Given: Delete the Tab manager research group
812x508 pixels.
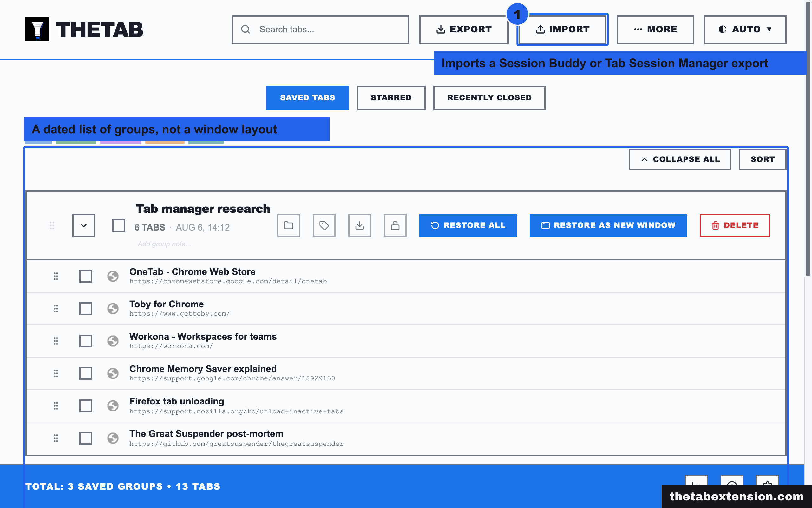Looking at the screenshot, I should point(735,225).
